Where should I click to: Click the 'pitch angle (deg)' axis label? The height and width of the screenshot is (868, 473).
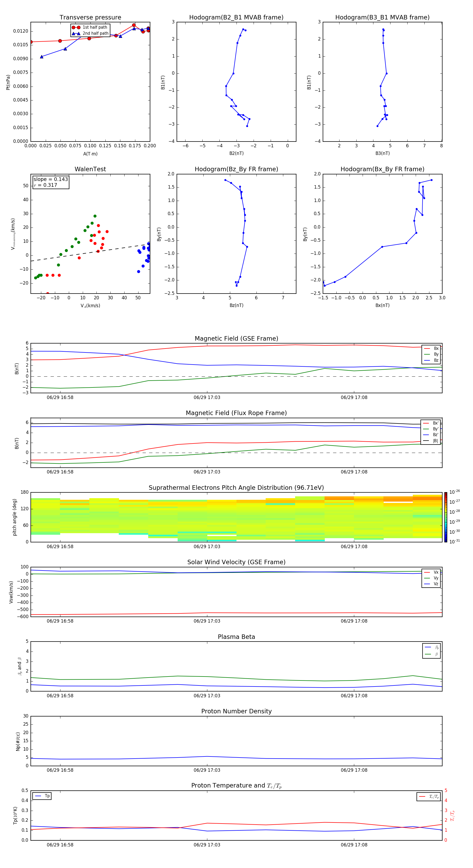click(x=14, y=517)
